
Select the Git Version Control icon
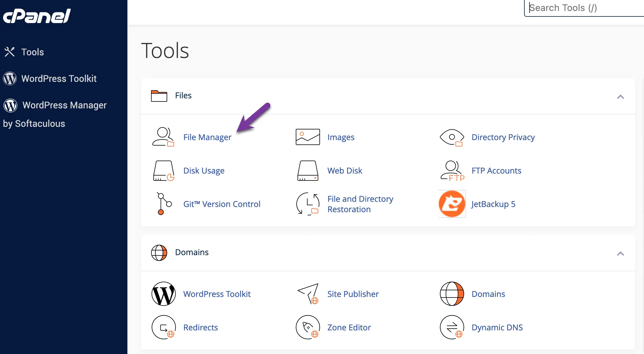(163, 204)
